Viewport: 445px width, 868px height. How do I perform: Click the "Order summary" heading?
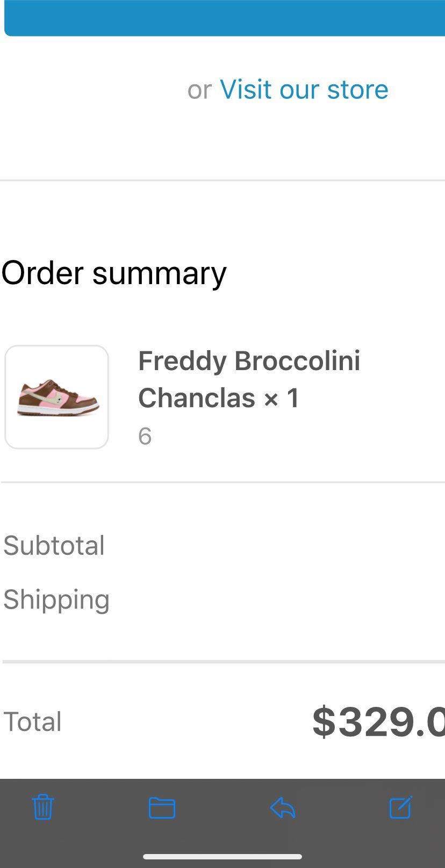[x=114, y=273]
